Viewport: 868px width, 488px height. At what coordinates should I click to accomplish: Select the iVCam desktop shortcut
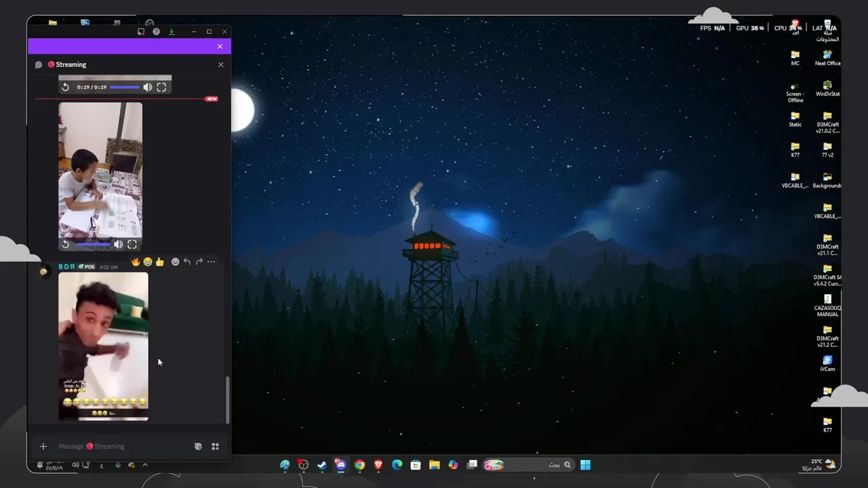827,363
